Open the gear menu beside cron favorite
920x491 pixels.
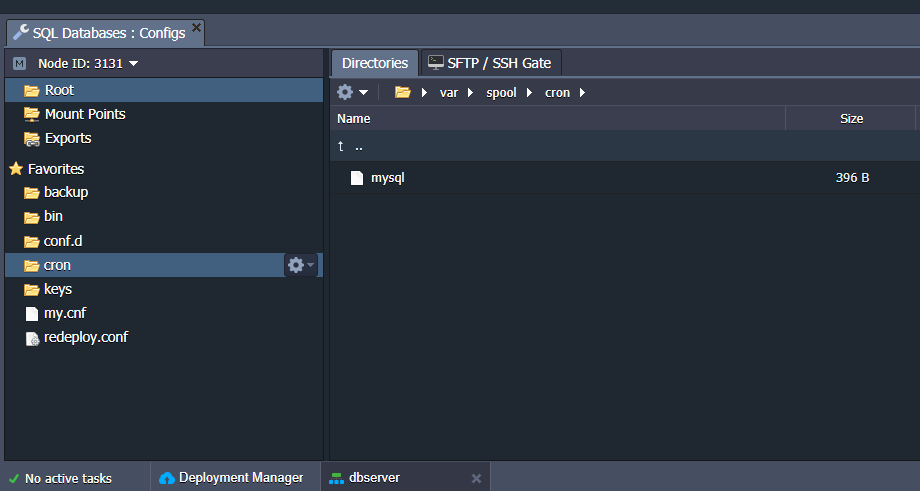[x=300, y=265]
